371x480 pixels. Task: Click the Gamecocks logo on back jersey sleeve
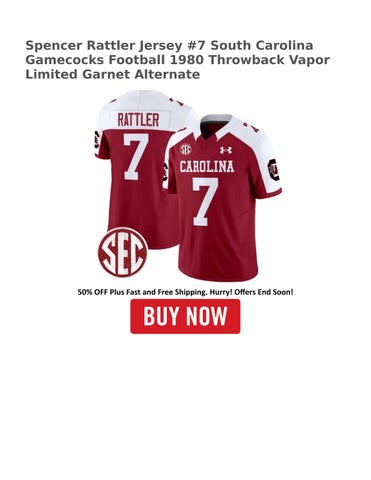click(x=97, y=140)
